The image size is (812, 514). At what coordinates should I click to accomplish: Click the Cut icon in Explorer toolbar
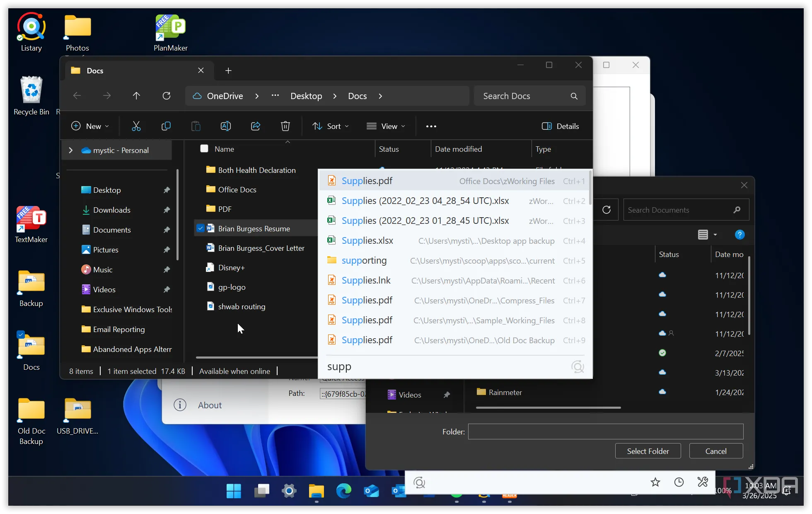[136, 126]
